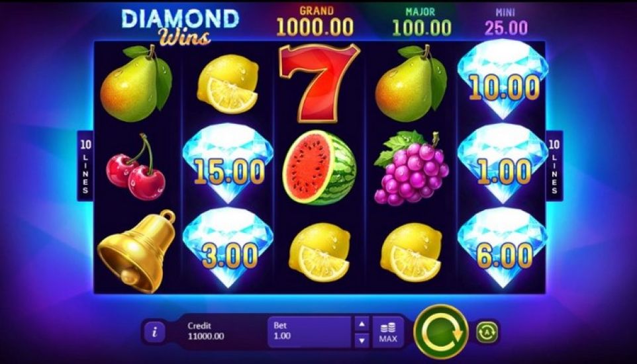The width and height of the screenshot is (637, 364).
Task: Increase the bet with up arrow
Action: point(362,324)
